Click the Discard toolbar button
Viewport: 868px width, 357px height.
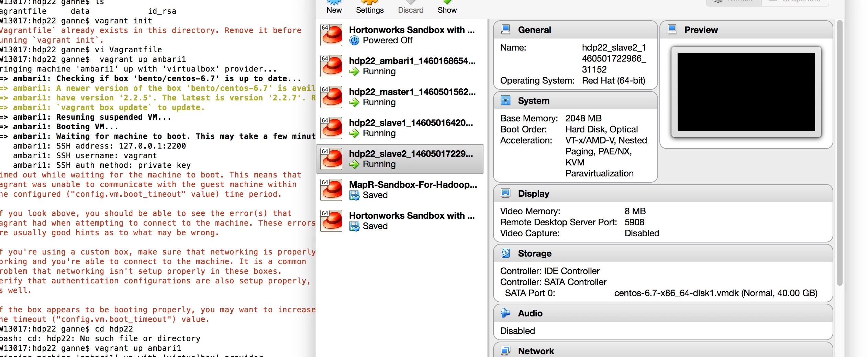[x=411, y=7]
